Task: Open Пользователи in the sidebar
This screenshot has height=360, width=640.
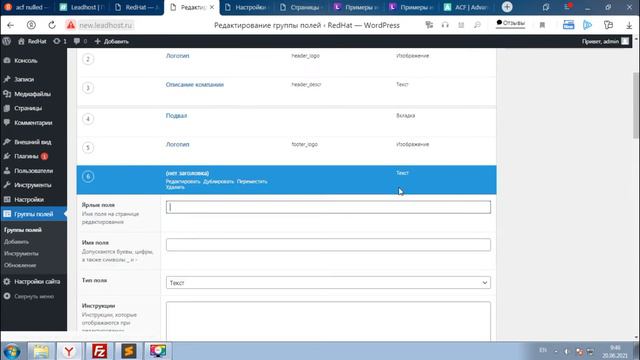Action: point(33,171)
